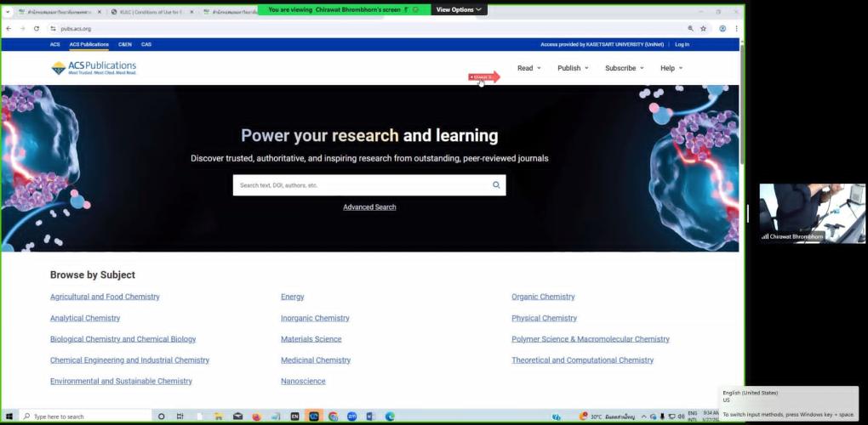Expand the Publish dropdown menu
This screenshot has width=868, height=425.
click(573, 68)
